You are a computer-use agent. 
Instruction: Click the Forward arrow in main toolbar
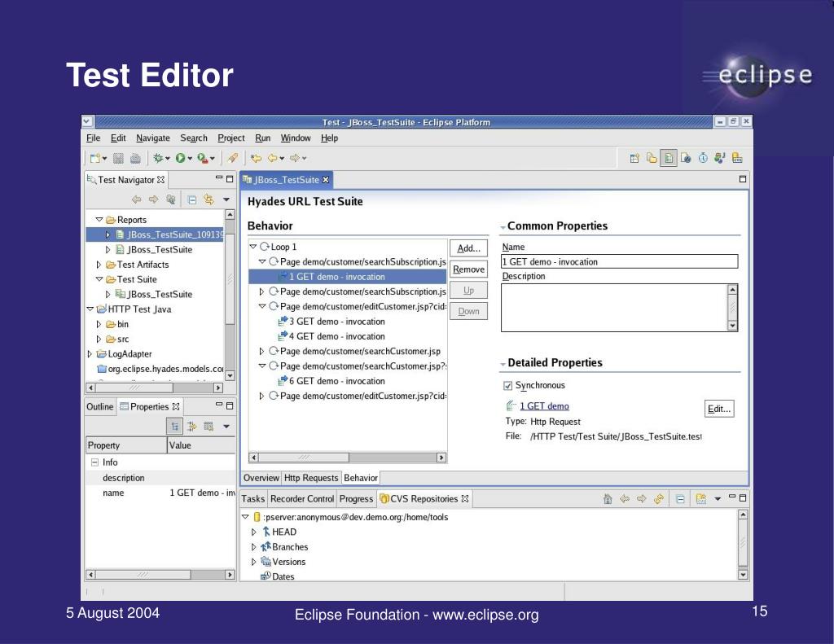[x=295, y=158]
